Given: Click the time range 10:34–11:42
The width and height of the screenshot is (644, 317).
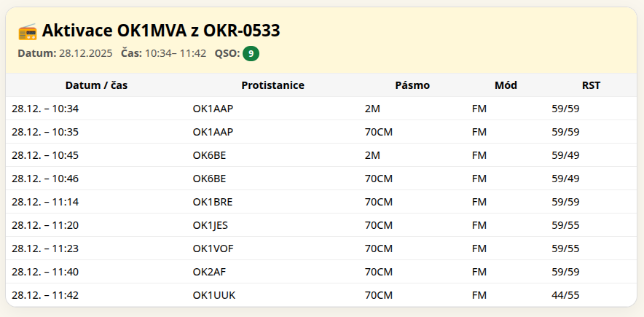Looking at the screenshot, I should [x=176, y=53].
